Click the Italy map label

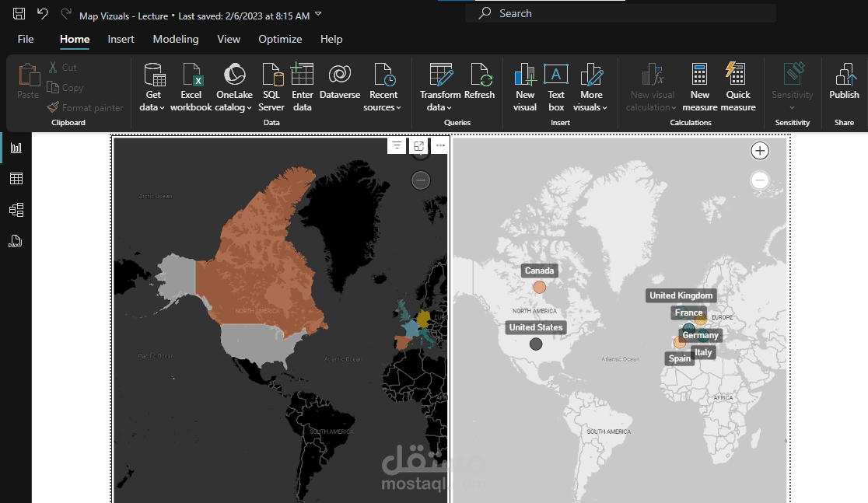[704, 352]
